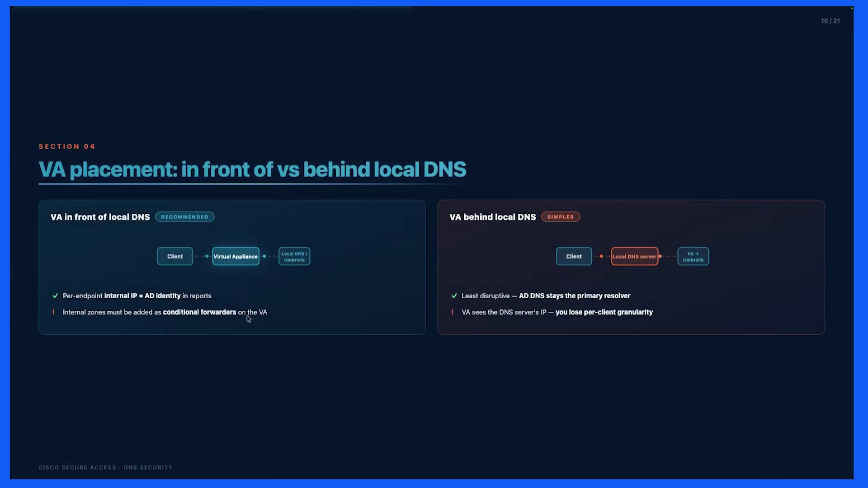The height and width of the screenshot is (488, 868).
Task: Click the slide counter 10 / 21
Action: point(830,21)
